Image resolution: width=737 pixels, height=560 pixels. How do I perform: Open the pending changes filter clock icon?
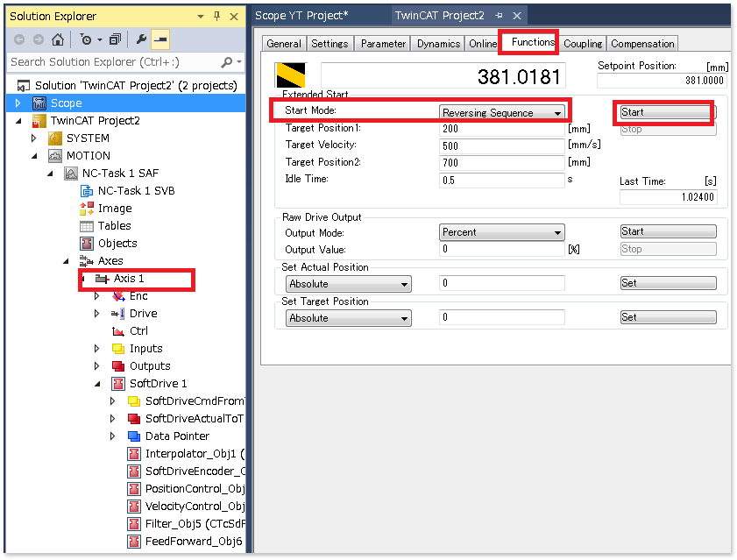pos(87,39)
